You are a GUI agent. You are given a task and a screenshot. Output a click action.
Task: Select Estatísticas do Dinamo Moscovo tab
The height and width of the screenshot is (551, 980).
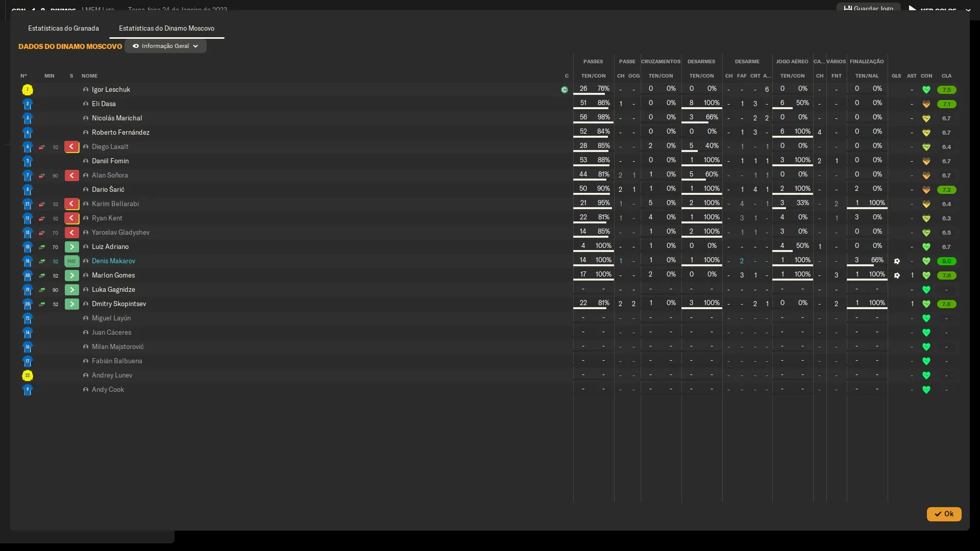pyautogui.click(x=166, y=29)
